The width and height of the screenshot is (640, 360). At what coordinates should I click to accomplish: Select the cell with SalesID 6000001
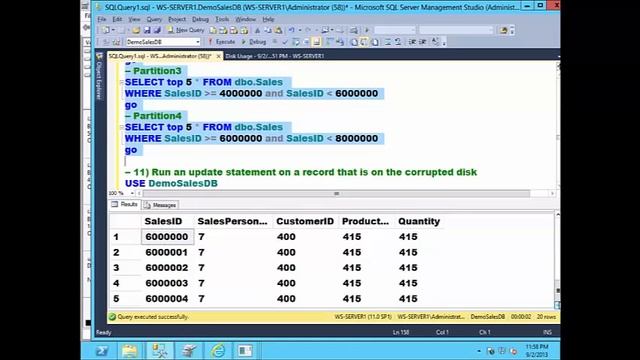[x=167, y=252]
